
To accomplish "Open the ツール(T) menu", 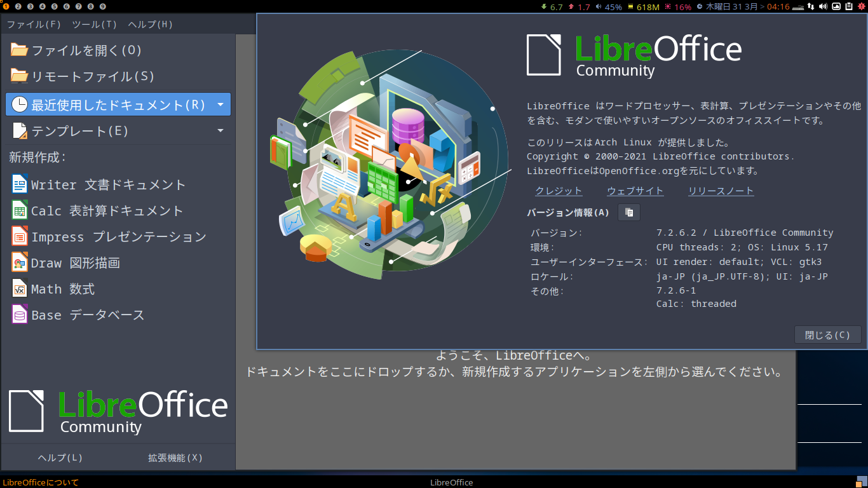I will [x=95, y=24].
